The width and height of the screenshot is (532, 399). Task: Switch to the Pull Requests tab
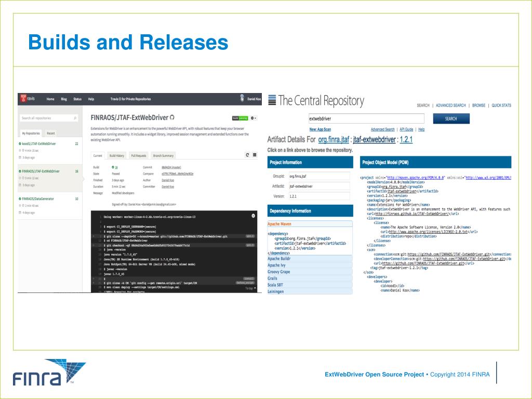[138, 156]
